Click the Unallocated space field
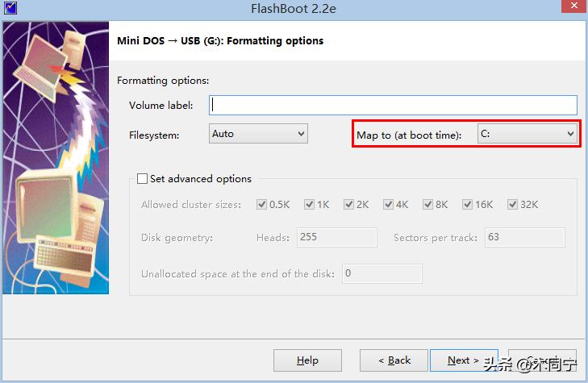The width and height of the screenshot is (588, 383). click(x=382, y=273)
